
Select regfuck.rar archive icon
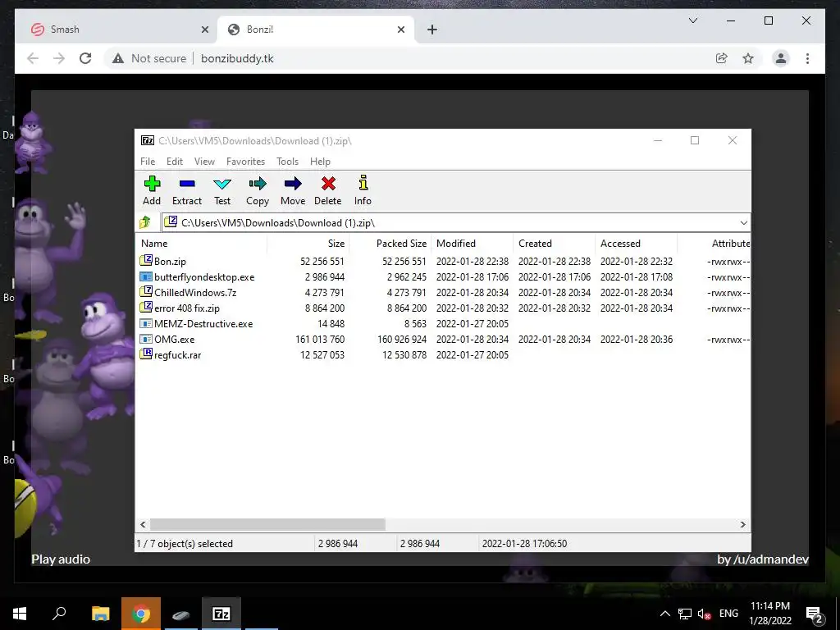[146, 354]
